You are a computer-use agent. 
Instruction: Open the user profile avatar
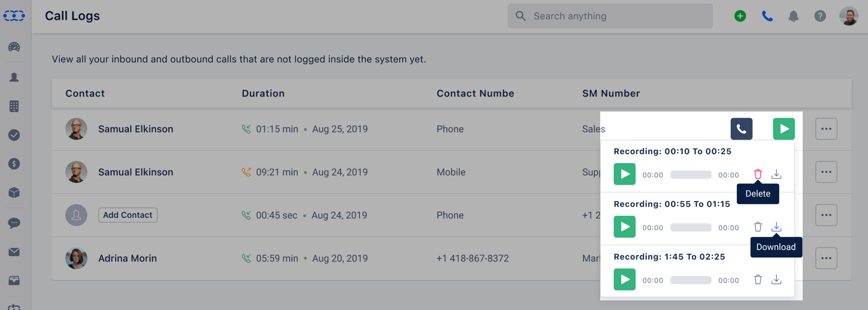coord(848,16)
